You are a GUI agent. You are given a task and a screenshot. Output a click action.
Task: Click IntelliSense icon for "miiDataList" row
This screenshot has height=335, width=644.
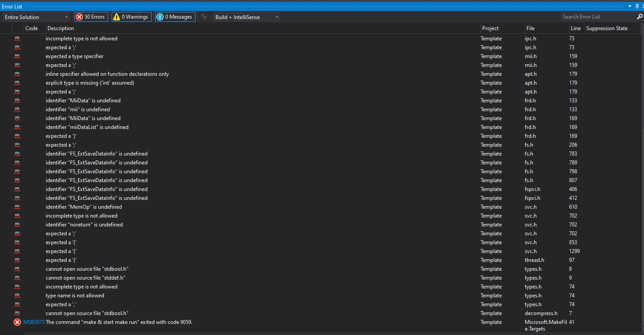[17, 127]
